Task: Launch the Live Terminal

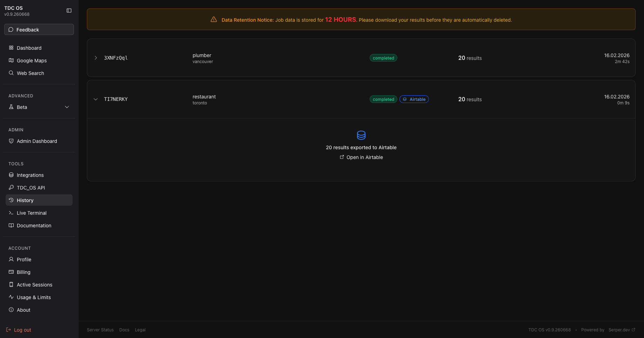Action: (32, 213)
